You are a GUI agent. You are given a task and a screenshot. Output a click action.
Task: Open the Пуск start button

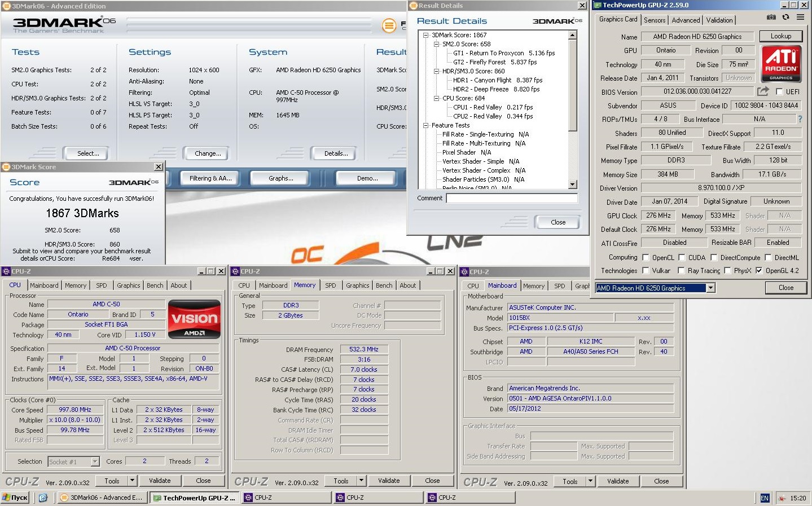pos(15,498)
